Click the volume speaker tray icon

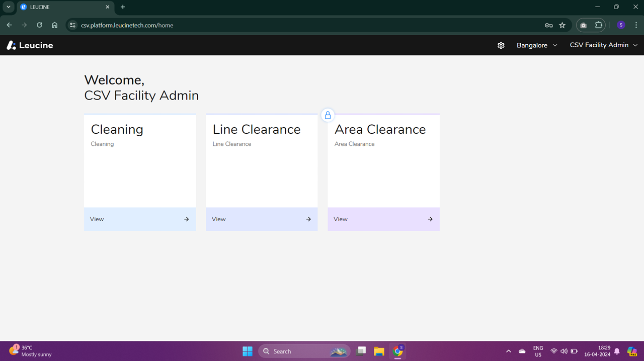click(564, 351)
